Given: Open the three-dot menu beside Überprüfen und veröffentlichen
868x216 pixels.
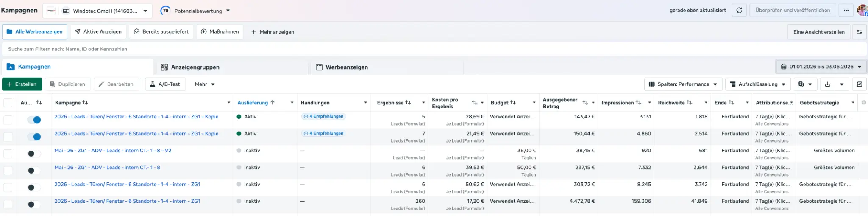Looking at the screenshot, I should (x=846, y=11).
